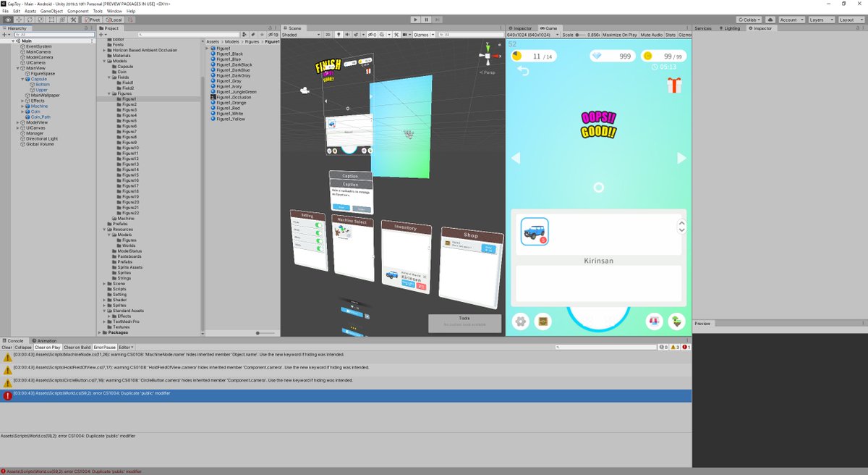This screenshot has width=868, height=475.
Task: Select the Figure5 folder in Project
Action: click(x=129, y=121)
